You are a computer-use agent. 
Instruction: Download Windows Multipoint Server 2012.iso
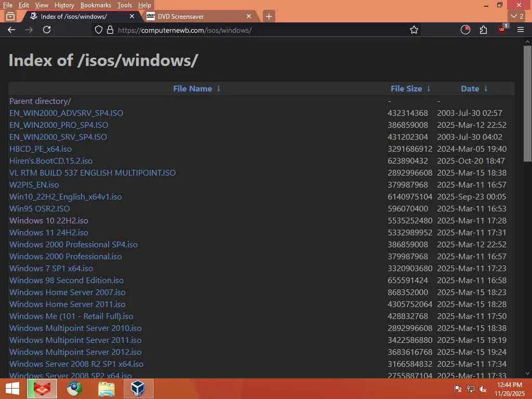pos(75,352)
